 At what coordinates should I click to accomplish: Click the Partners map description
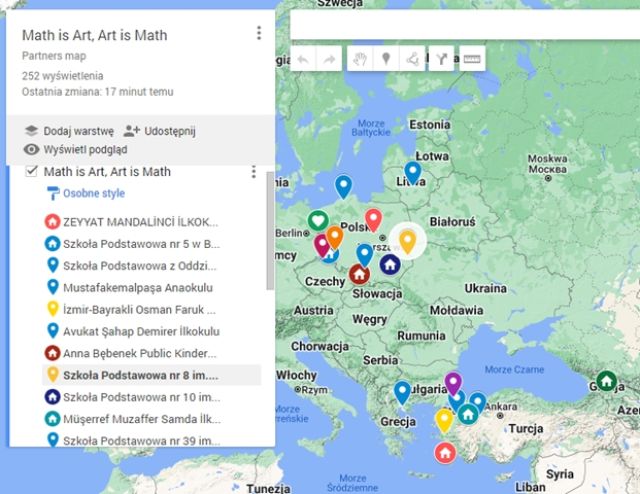(x=54, y=56)
